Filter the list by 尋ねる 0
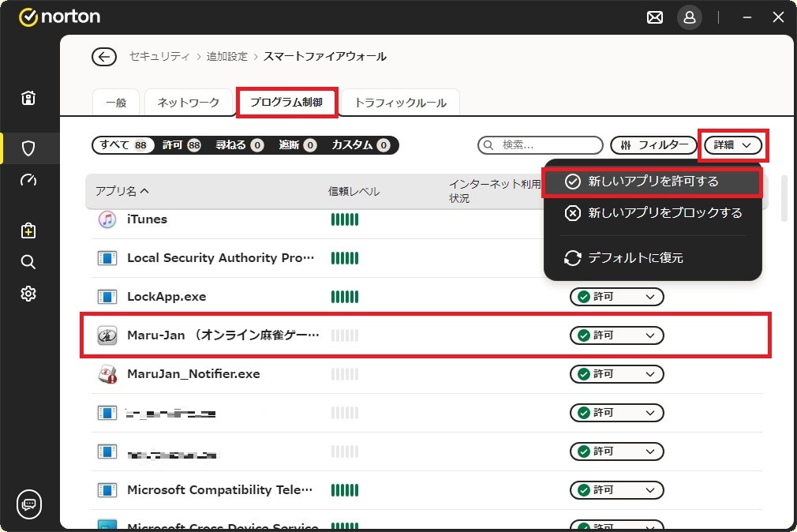Image resolution: width=797 pixels, height=532 pixels. coord(239,145)
